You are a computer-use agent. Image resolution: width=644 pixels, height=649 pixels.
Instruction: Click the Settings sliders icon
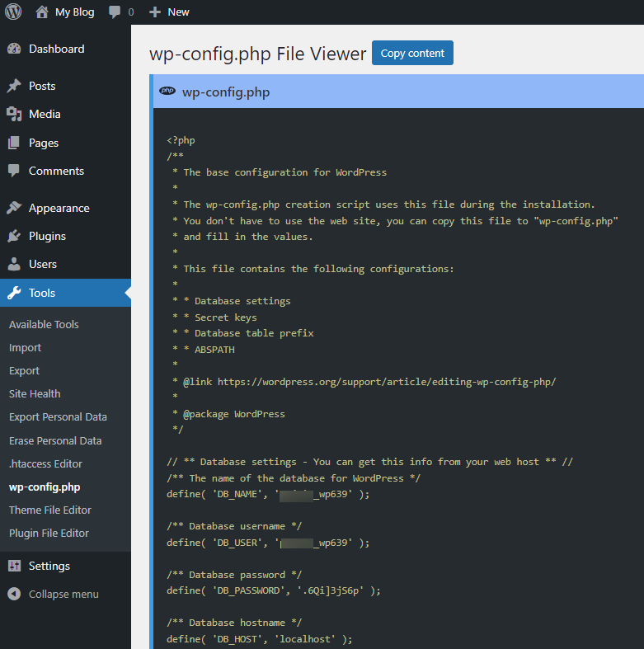tap(14, 566)
